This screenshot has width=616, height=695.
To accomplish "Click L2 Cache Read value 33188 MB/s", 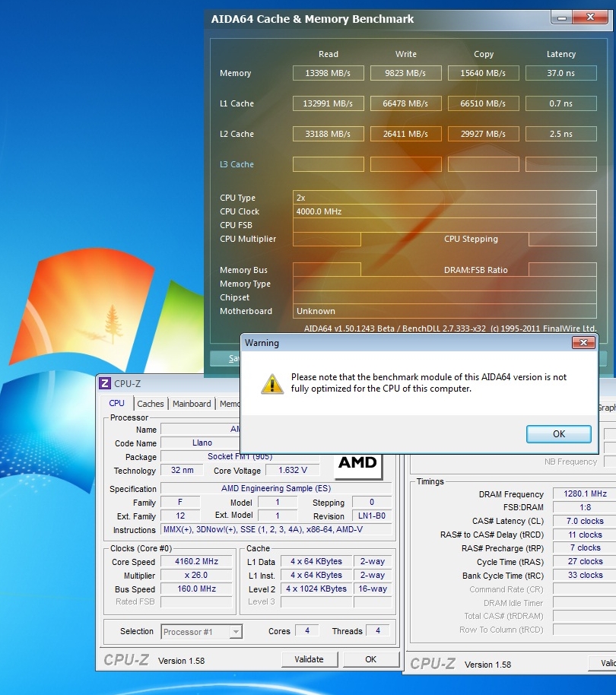I will 328,134.
